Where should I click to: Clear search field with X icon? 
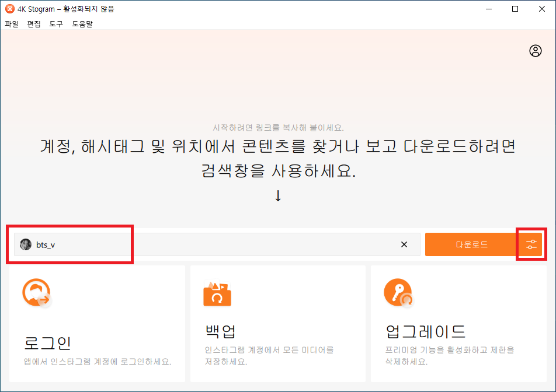[x=404, y=244]
